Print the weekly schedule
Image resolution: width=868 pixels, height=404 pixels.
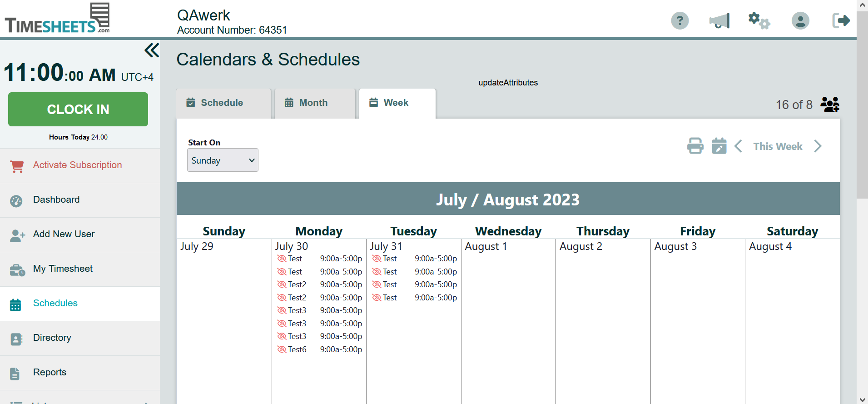pyautogui.click(x=695, y=146)
